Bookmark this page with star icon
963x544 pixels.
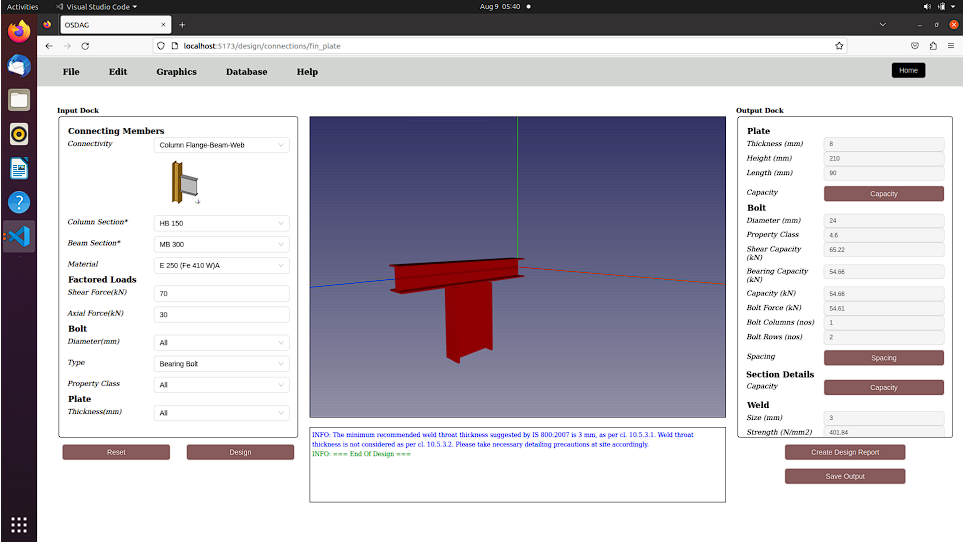point(839,46)
